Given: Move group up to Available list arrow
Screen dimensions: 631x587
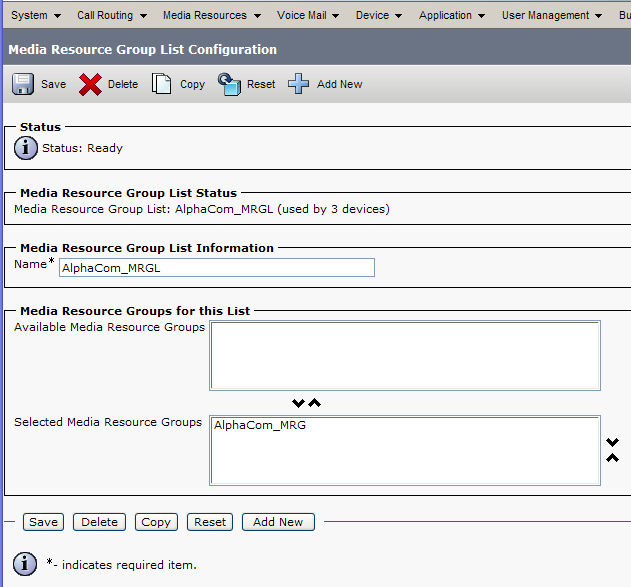Looking at the screenshot, I should [314, 403].
